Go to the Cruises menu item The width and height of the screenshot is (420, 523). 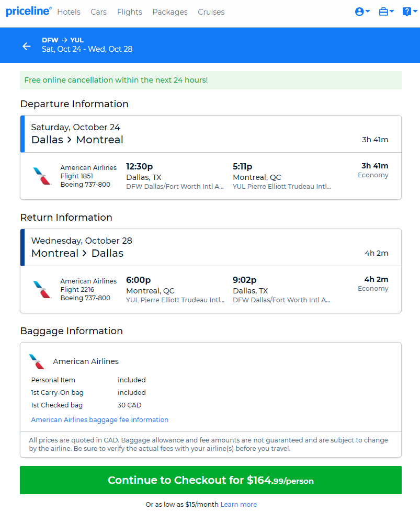(x=211, y=12)
